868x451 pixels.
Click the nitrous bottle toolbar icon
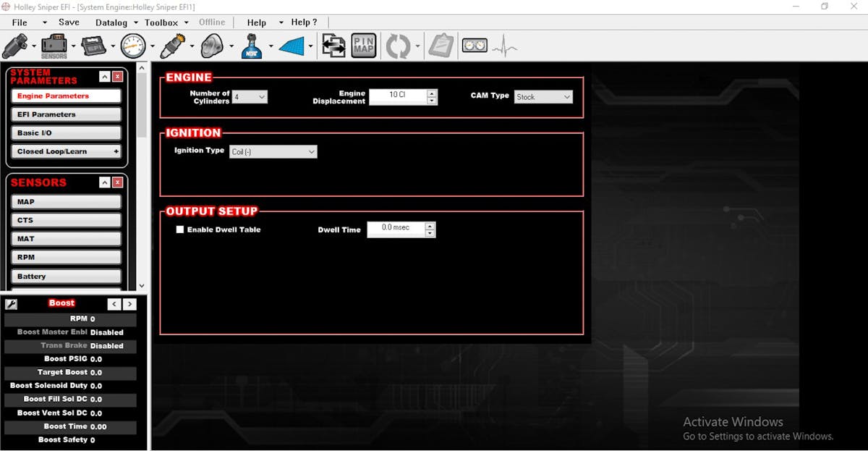(251, 46)
